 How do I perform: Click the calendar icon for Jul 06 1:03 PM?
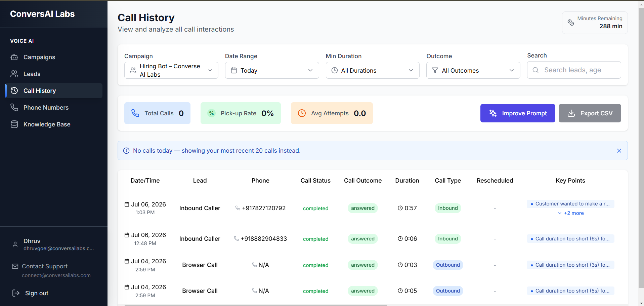tap(127, 204)
